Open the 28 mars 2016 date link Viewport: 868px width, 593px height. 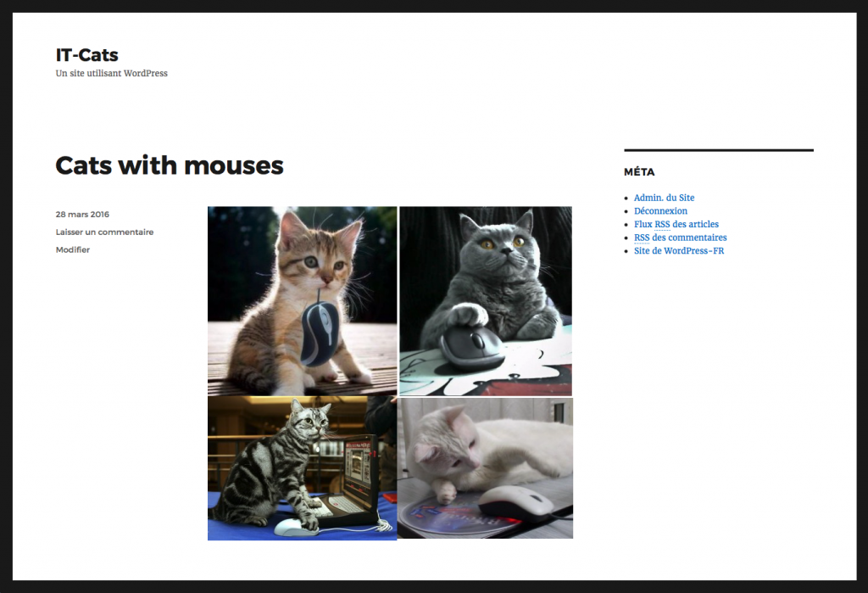tap(82, 215)
